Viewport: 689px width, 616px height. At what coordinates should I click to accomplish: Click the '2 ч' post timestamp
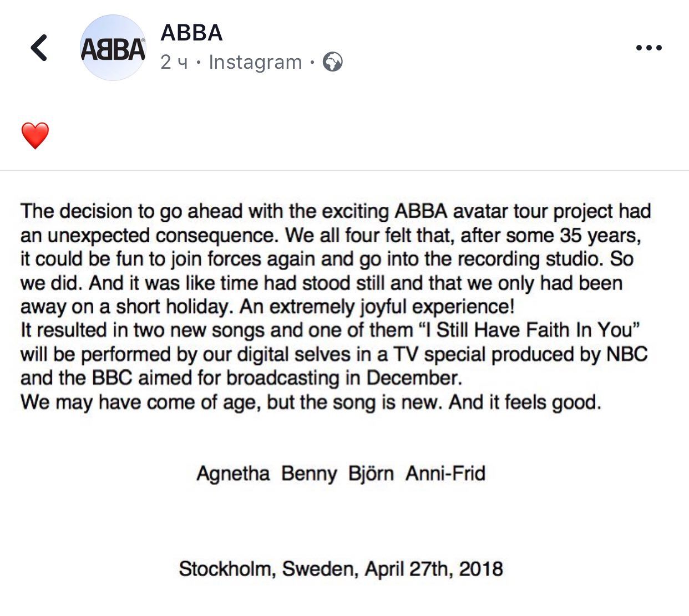click(x=174, y=62)
